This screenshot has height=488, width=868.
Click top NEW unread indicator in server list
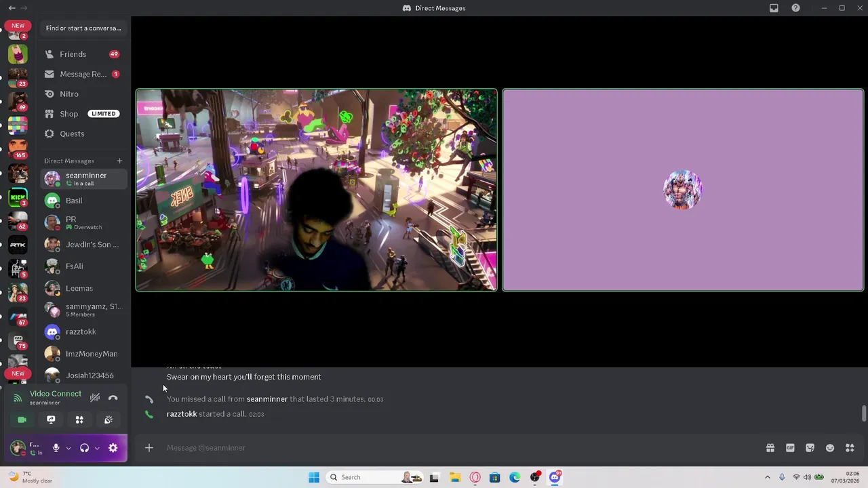18,26
